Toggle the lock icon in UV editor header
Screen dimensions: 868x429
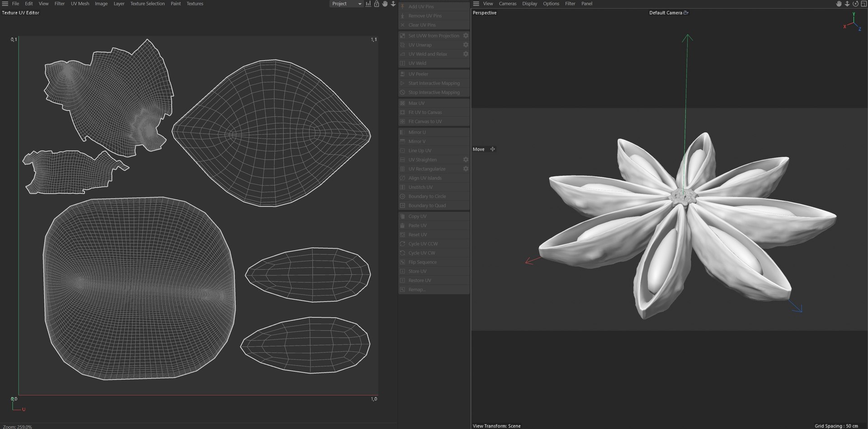[x=376, y=4]
